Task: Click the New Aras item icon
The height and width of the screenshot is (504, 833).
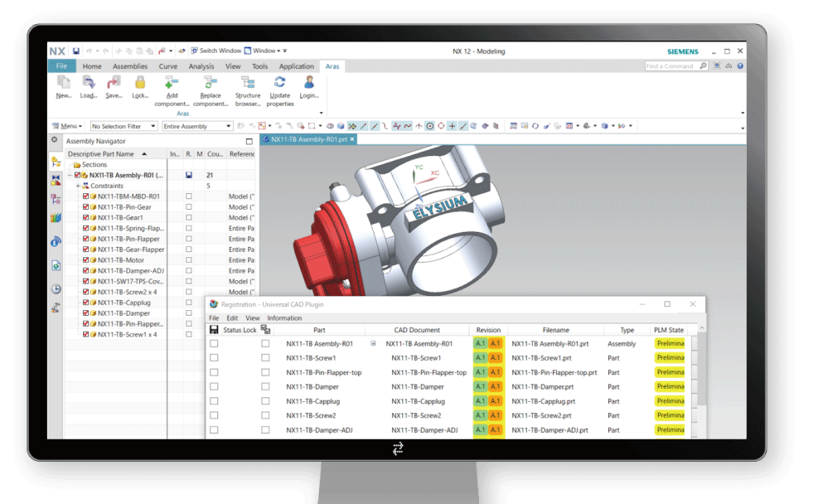Action: (x=64, y=82)
